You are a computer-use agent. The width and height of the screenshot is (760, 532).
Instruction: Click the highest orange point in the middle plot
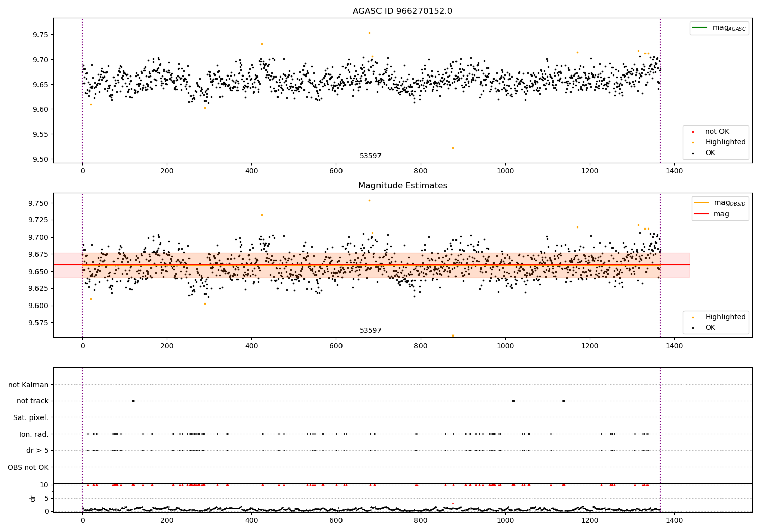tap(369, 200)
